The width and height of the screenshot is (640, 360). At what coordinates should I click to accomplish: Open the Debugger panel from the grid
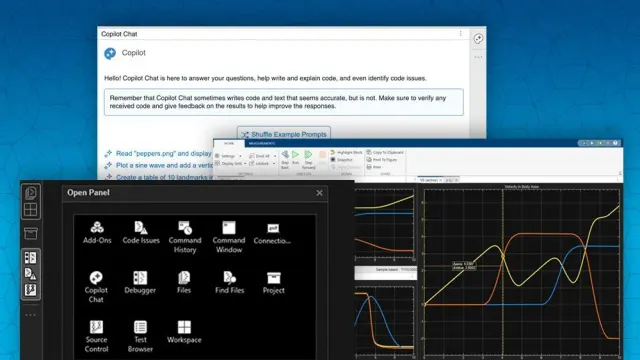140,282
